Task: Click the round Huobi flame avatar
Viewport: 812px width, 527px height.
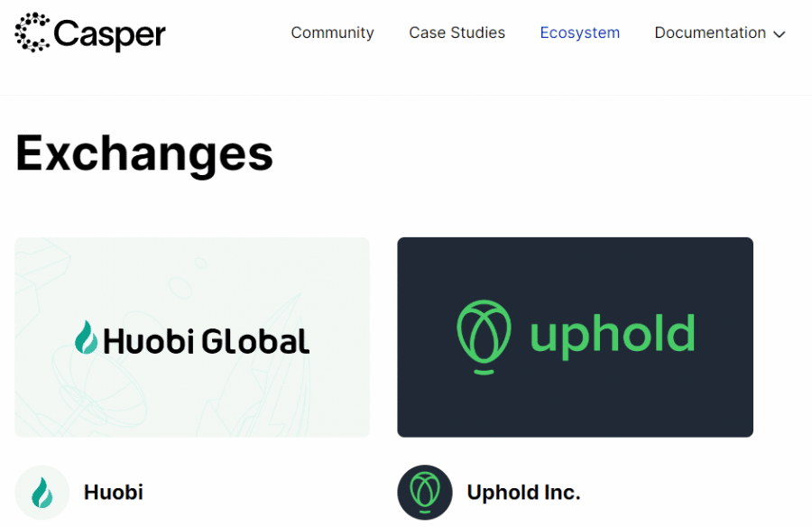Action: point(42,493)
